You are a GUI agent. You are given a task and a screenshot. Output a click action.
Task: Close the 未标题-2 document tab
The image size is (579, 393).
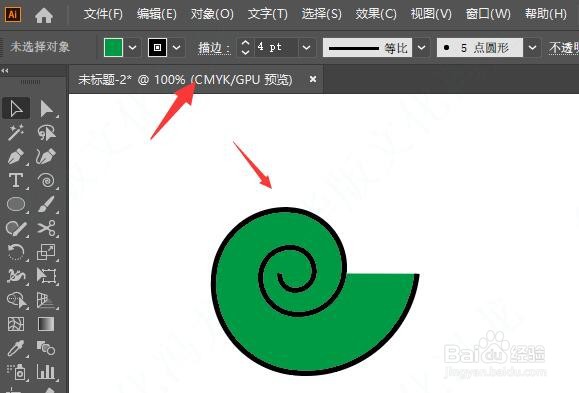[x=313, y=79]
